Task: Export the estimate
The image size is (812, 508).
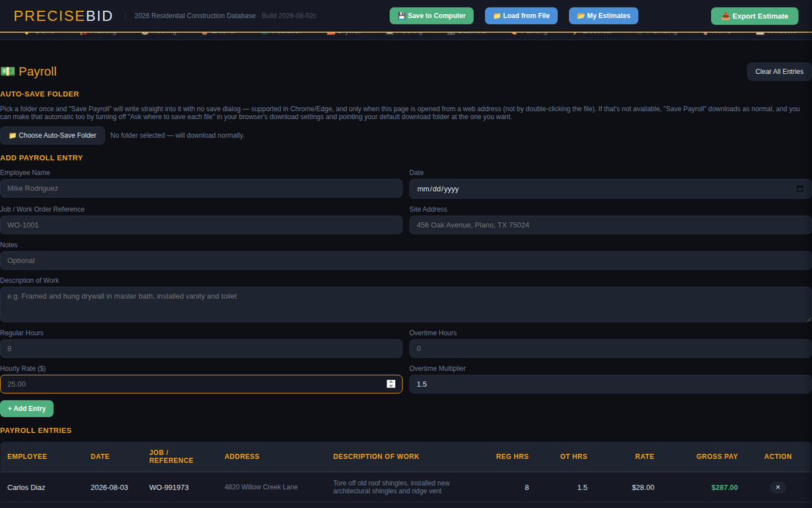Action: click(x=754, y=16)
